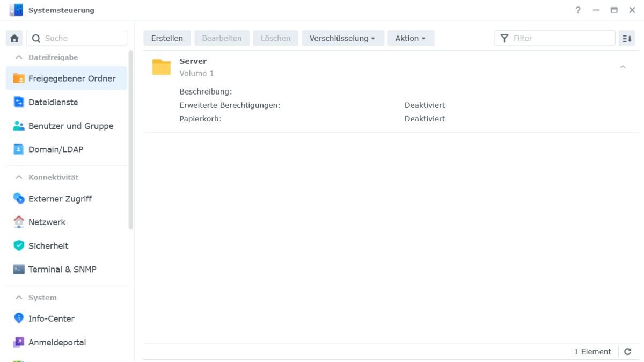Go to the home icon in sidebar

tap(14, 38)
